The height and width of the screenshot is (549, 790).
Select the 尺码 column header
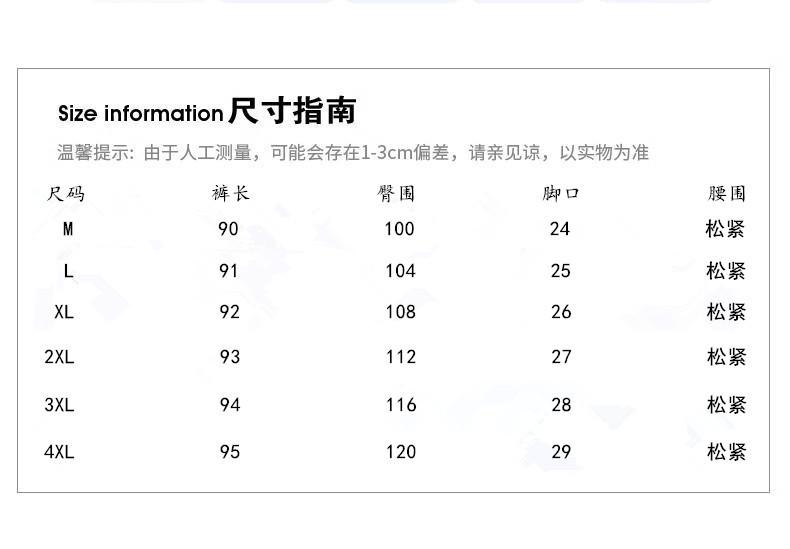(66, 193)
